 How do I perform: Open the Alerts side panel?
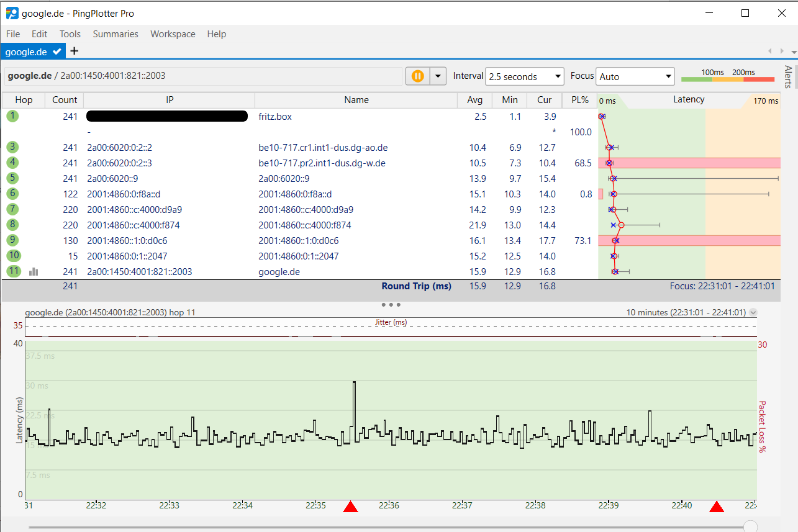tap(789, 78)
